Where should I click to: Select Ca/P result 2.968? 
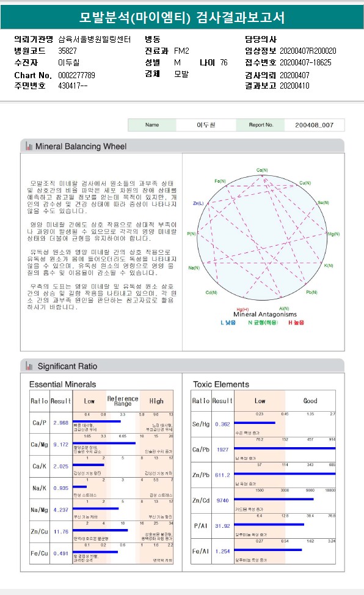pos(60,423)
